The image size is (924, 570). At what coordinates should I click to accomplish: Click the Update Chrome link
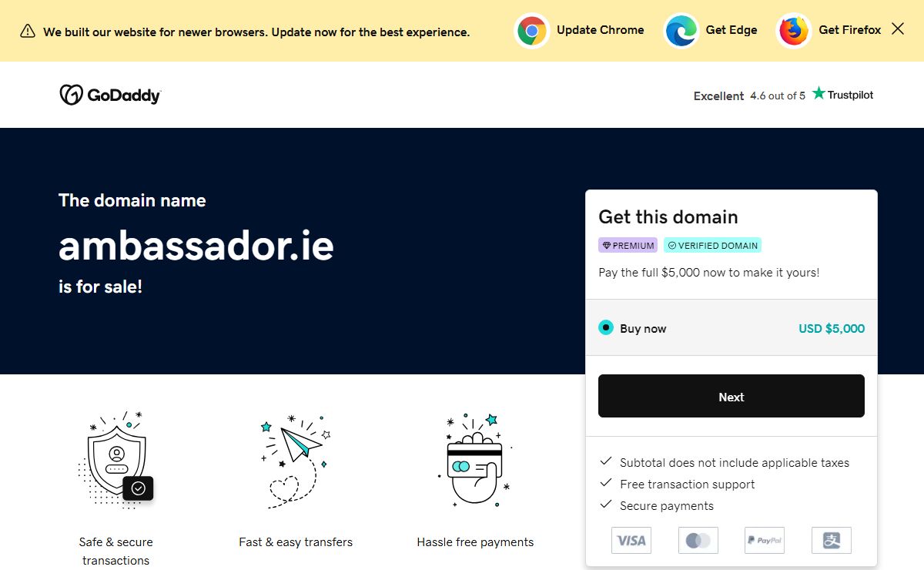600,30
